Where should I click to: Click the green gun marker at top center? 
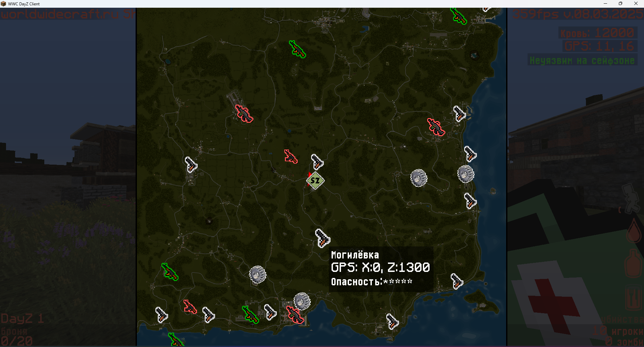[297, 49]
